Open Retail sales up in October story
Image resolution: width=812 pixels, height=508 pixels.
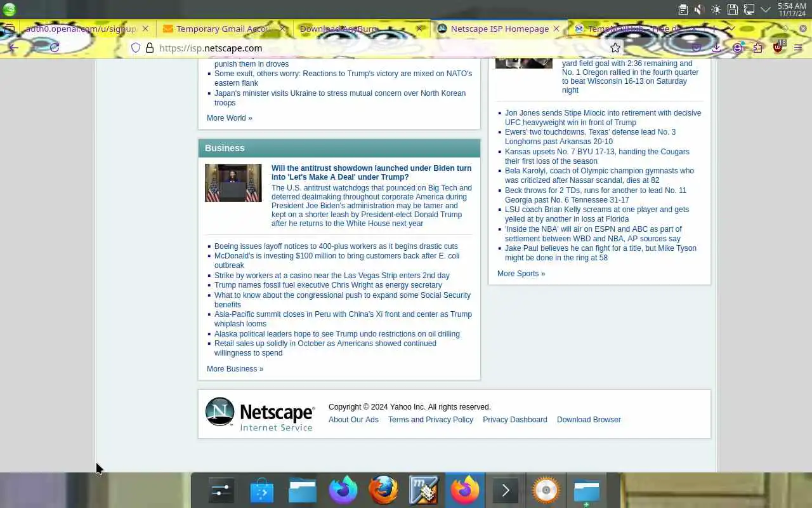325,348
